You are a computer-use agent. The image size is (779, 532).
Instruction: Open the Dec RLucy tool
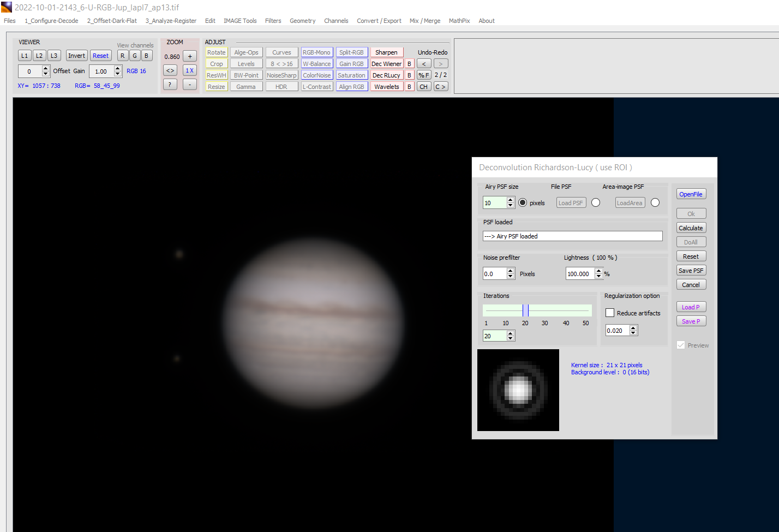[x=386, y=75]
